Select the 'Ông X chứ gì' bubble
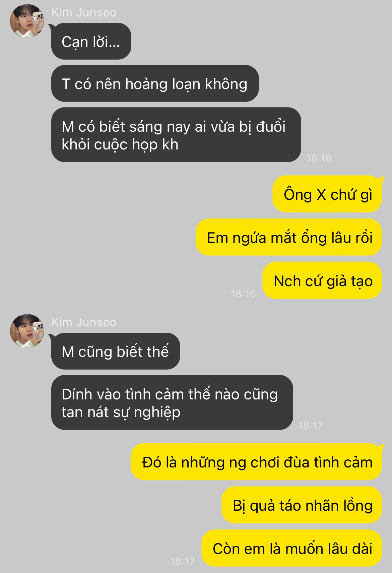 coord(327,194)
